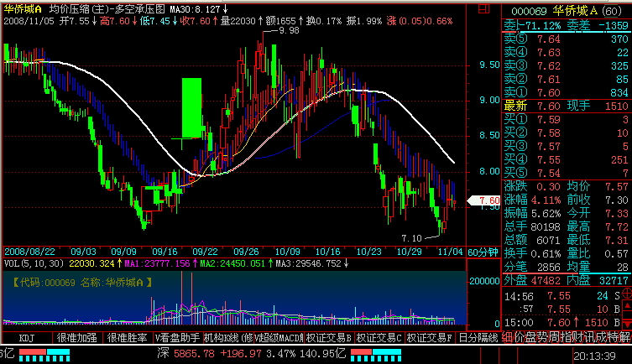Select the V看盘助手 tab
632x364 pixels.
(x=177, y=338)
